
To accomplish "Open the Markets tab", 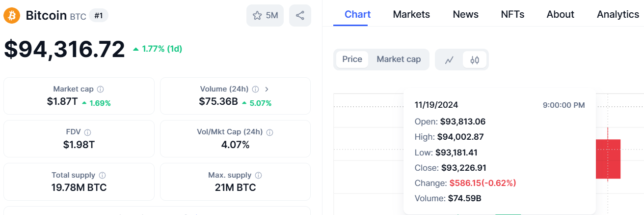I will (x=411, y=14).
